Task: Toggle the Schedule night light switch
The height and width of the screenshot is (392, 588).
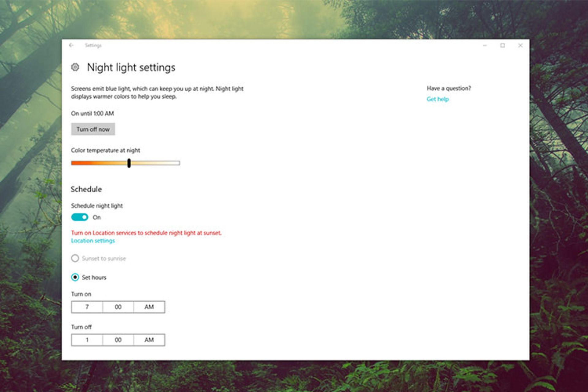Action: pyautogui.click(x=80, y=217)
